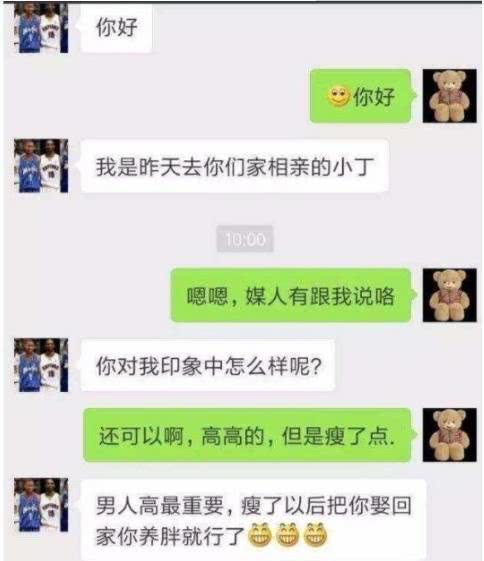The height and width of the screenshot is (561, 484).
Task: Select the 我是昨天去你们家相亲的 message bubble
Action: 235,166
